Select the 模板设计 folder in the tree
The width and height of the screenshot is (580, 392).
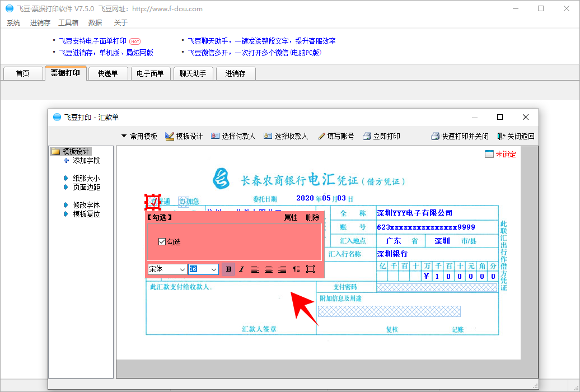coord(71,151)
